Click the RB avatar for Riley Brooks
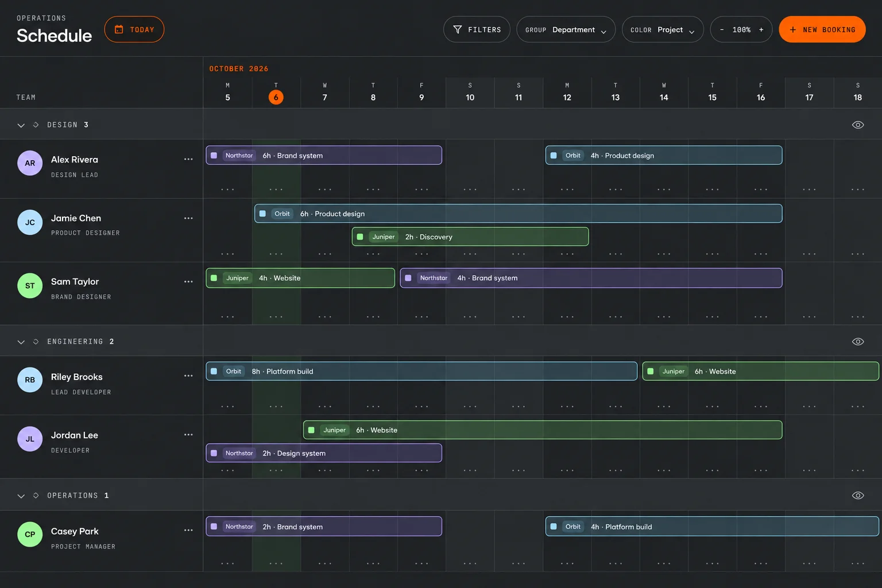The width and height of the screenshot is (882, 588). pos(30,380)
